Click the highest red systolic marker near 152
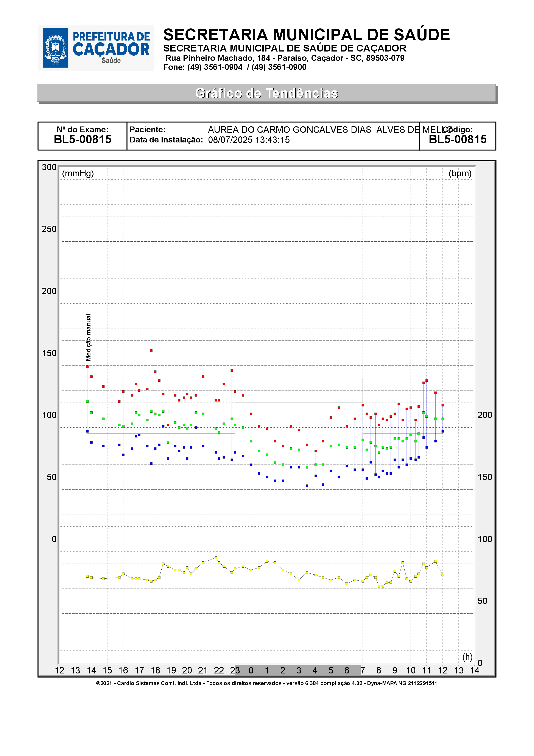 click(x=151, y=351)
